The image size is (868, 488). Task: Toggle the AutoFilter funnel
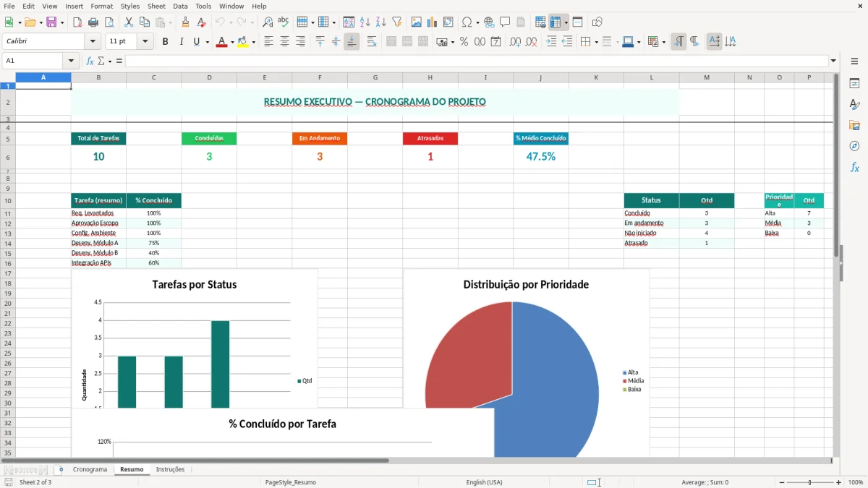point(397,22)
